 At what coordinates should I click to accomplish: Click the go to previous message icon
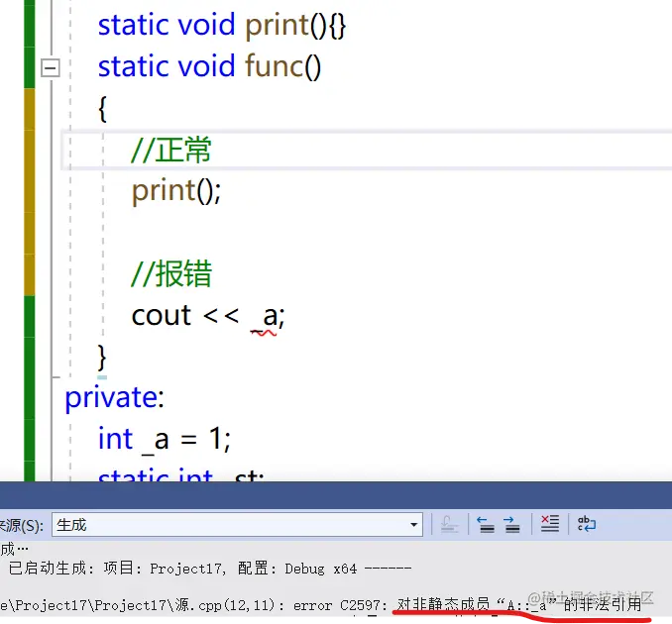click(x=487, y=524)
